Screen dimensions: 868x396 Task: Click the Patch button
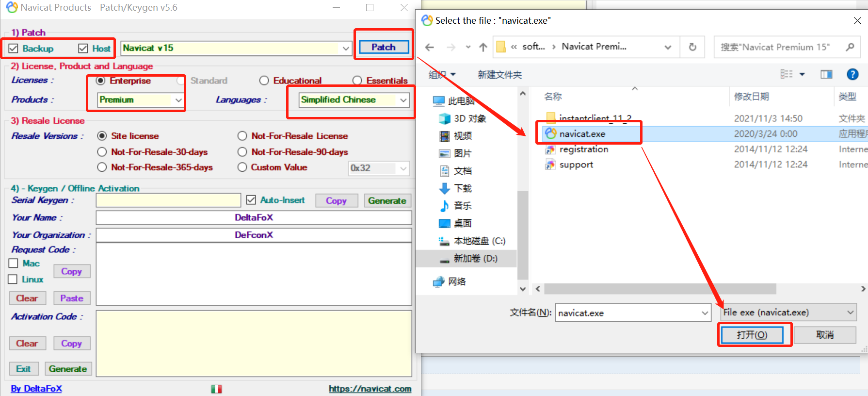pos(384,47)
